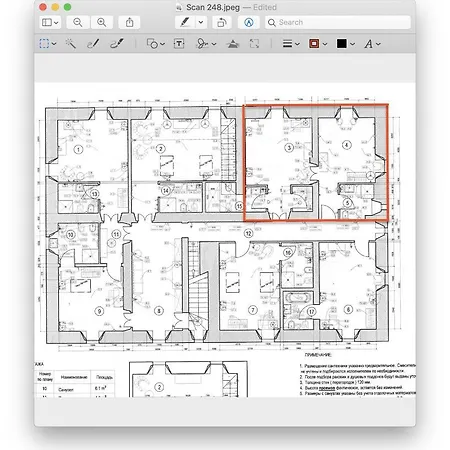Screen dimensions: 450x450
Task: Click the Zoom In magnifier button
Action: click(102, 22)
